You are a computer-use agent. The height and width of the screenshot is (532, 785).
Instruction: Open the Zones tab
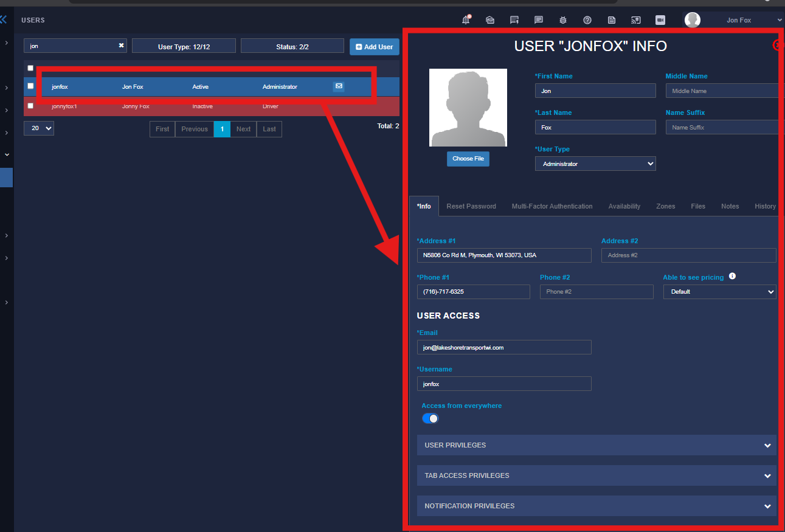coord(666,206)
